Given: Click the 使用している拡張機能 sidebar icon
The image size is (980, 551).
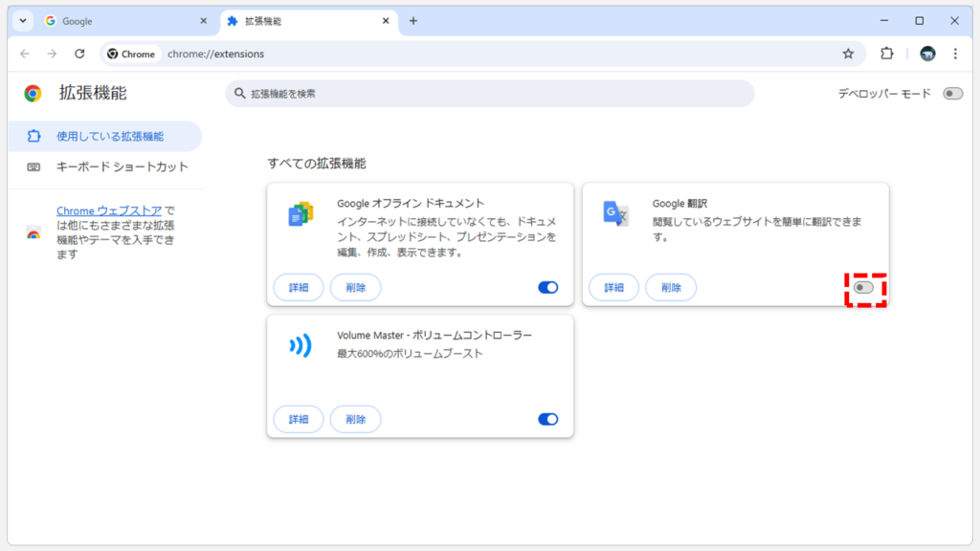Looking at the screenshot, I should [x=32, y=136].
